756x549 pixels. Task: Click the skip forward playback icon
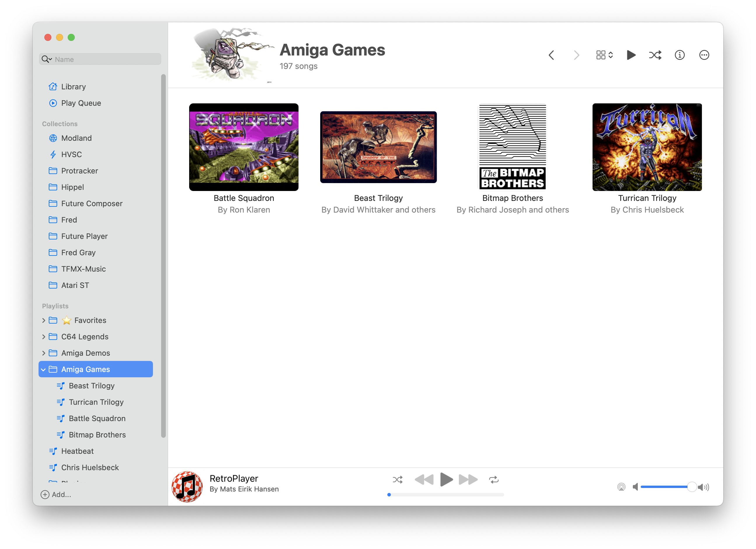(468, 479)
